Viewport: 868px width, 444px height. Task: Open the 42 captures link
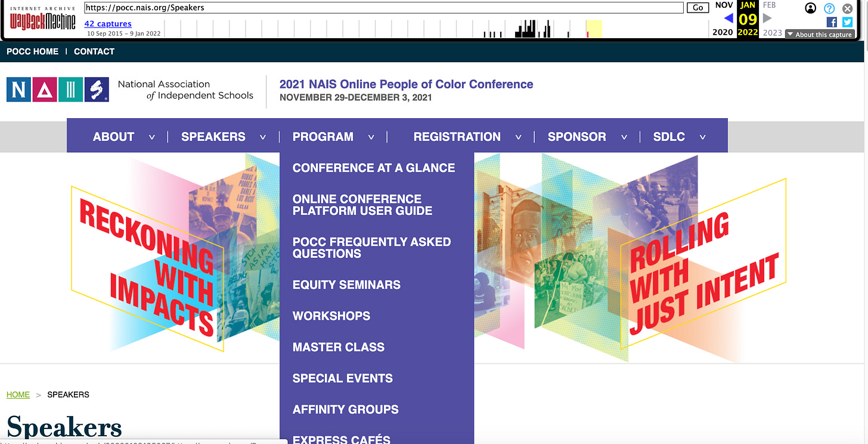pyautogui.click(x=108, y=24)
